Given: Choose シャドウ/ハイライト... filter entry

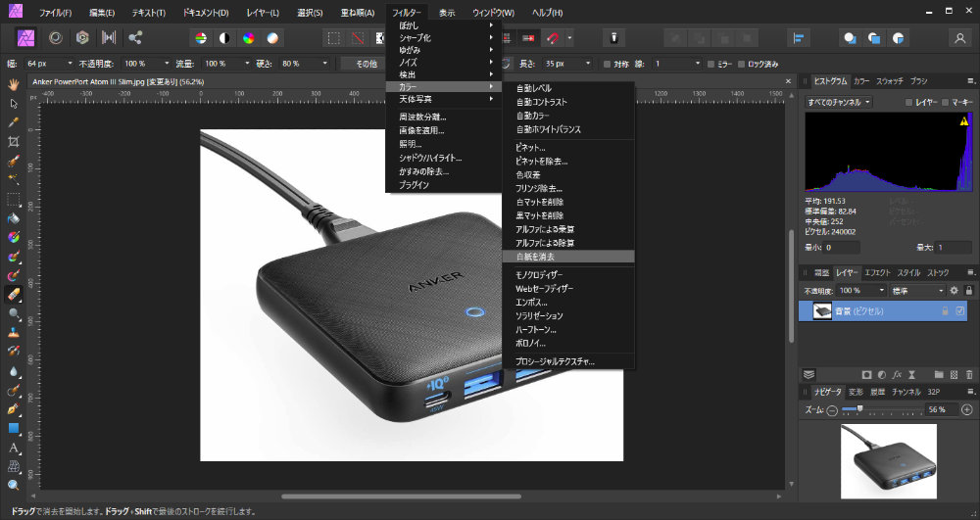Looking at the screenshot, I should click(x=444, y=158).
